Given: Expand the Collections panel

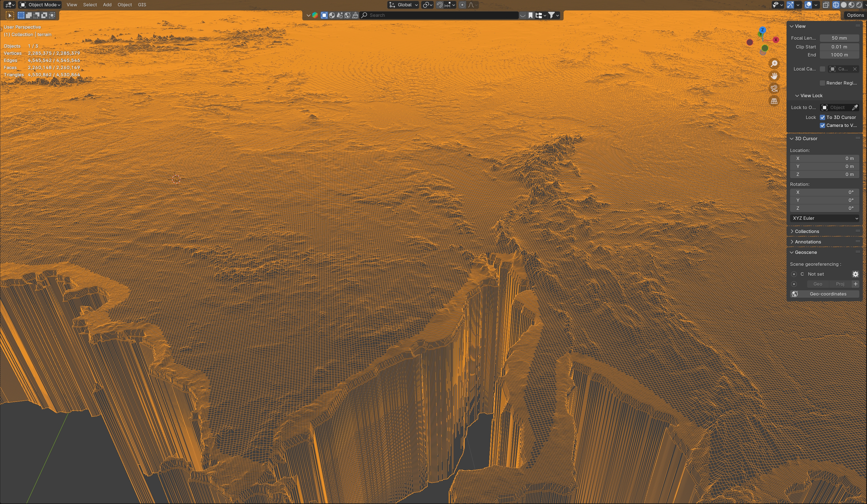Looking at the screenshot, I should (807, 231).
